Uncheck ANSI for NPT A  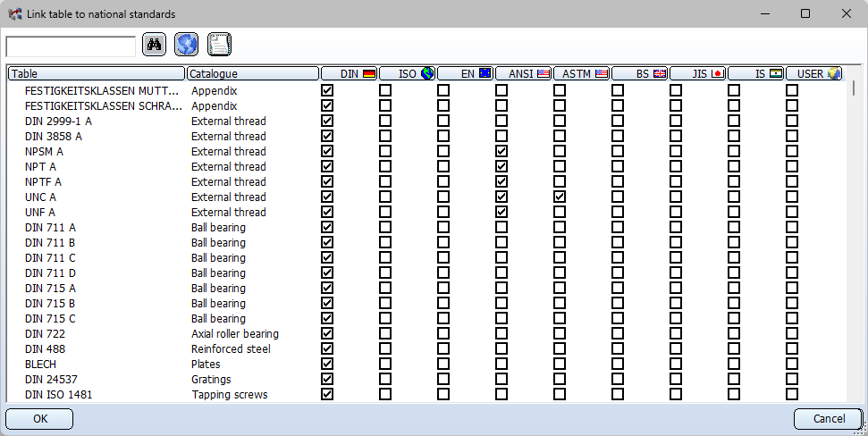tap(501, 166)
